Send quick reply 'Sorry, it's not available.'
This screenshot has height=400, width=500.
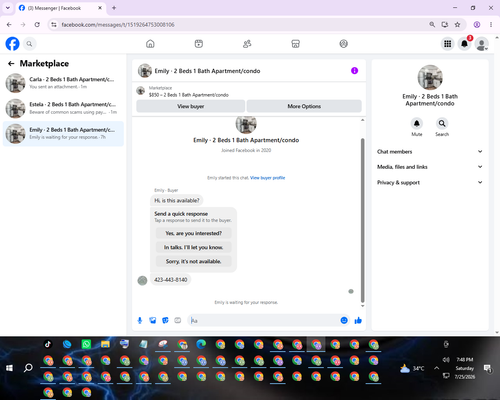pos(193,261)
